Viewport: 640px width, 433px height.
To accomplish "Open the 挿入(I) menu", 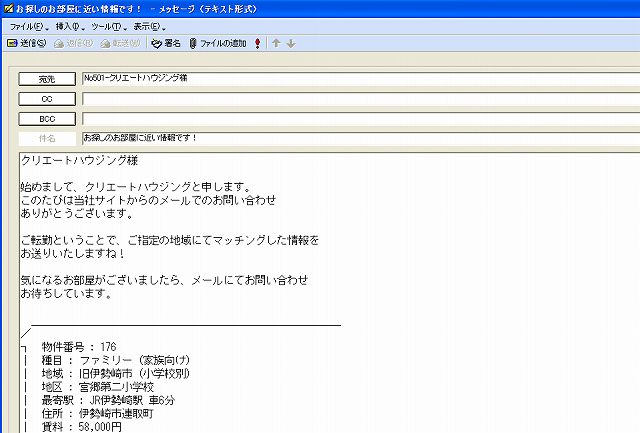I will pyautogui.click(x=70, y=27).
